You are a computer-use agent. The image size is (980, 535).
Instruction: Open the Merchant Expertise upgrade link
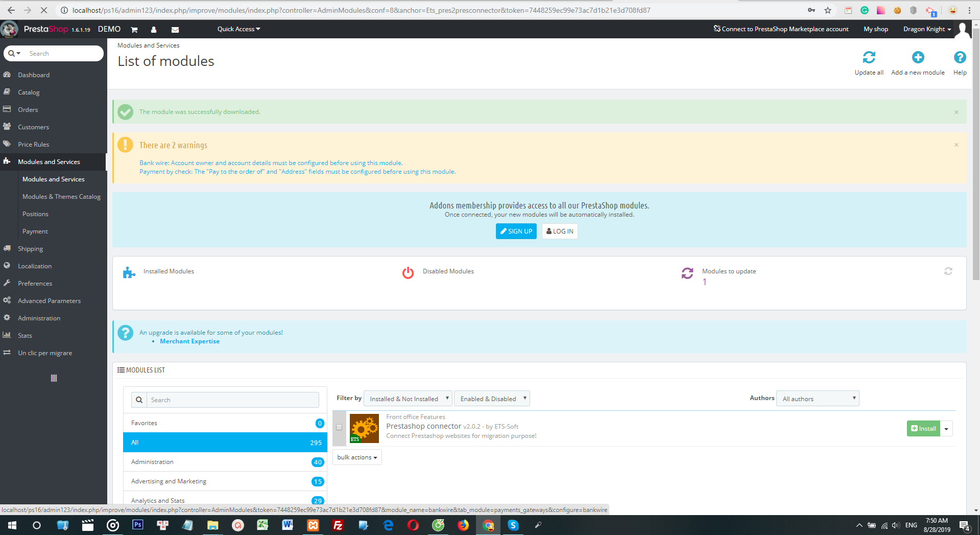point(189,341)
